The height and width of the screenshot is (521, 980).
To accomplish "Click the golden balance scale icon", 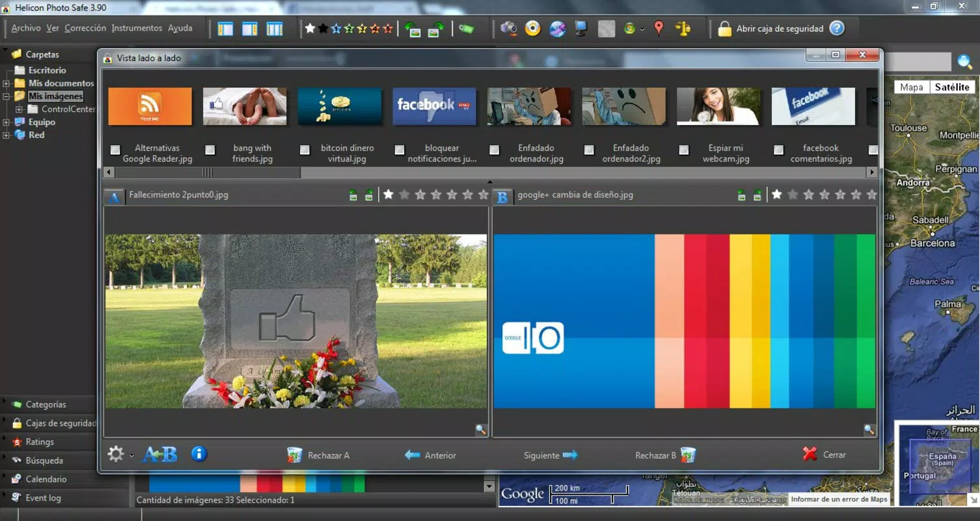I will 683,29.
